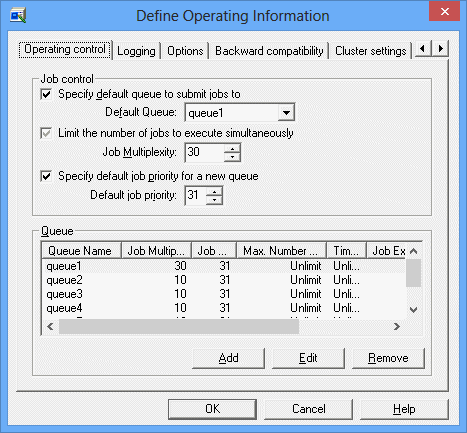Select the queue4 row in list
Image resolution: width=467 pixels, height=433 pixels.
click(x=224, y=308)
